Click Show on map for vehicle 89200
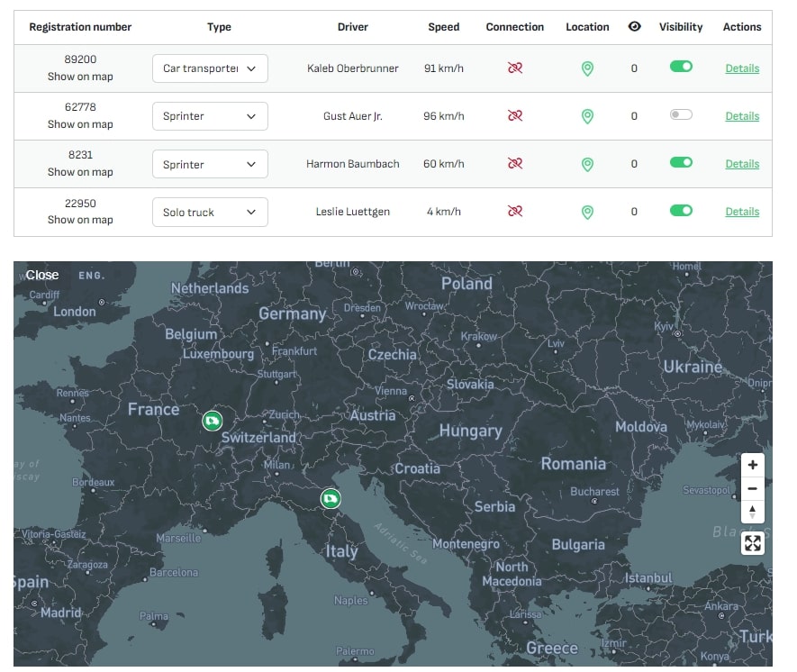Viewport: 797px width, 672px height. tap(80, 75)
